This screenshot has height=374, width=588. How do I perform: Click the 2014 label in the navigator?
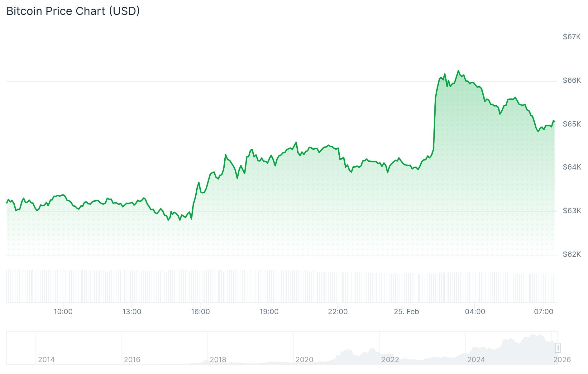tap(46, 360)
